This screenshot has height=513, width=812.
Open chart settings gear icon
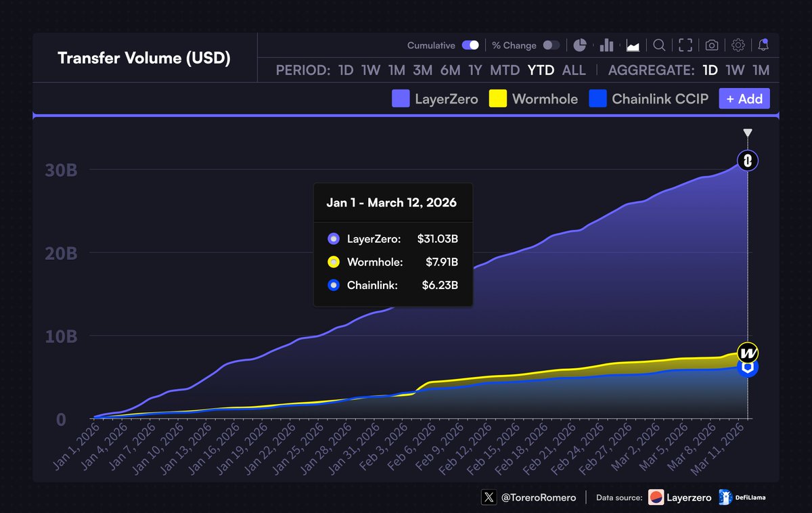pyautogui.click(x=738, y=45)
